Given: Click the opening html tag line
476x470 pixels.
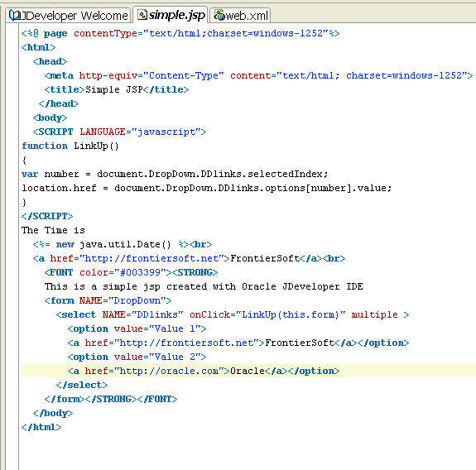Looking at the screenshot, I should pyautogui.click(x=39, y=48).
